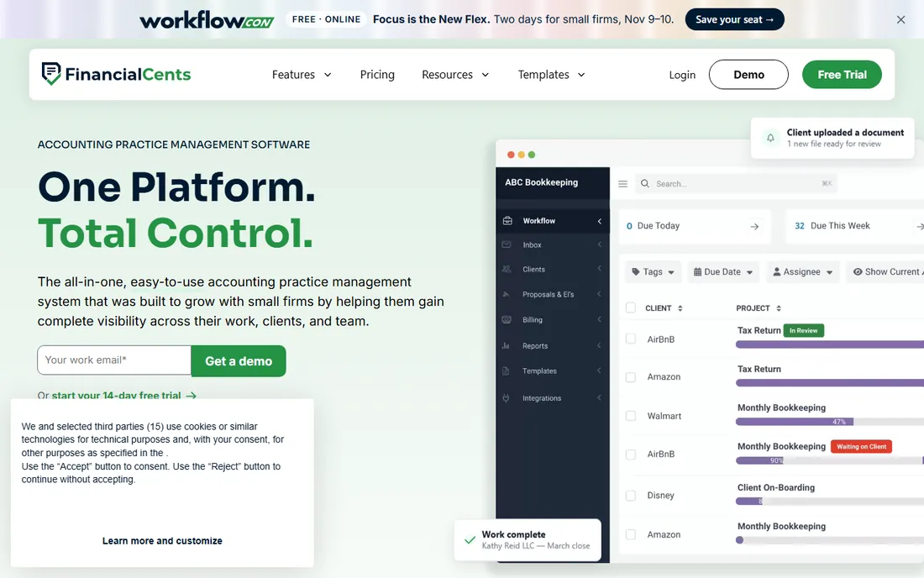
Task: Click the Workflow briefcase icon in sidebar
Action: click(x=507, y=220)
